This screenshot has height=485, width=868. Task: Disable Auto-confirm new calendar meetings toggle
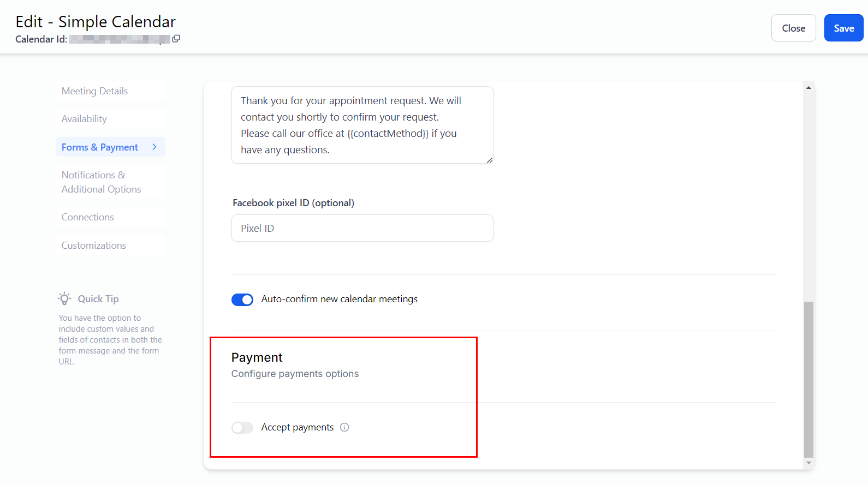(x=242, y=300)
